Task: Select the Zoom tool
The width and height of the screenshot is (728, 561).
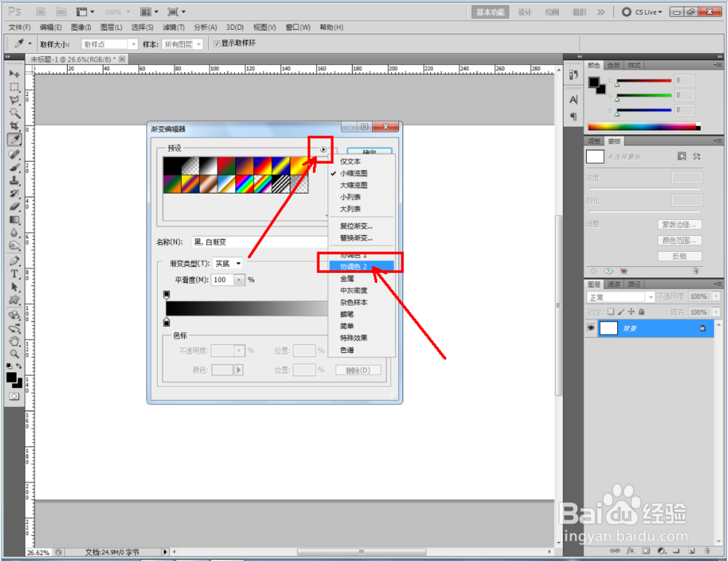Action: (x=15, y=354)
